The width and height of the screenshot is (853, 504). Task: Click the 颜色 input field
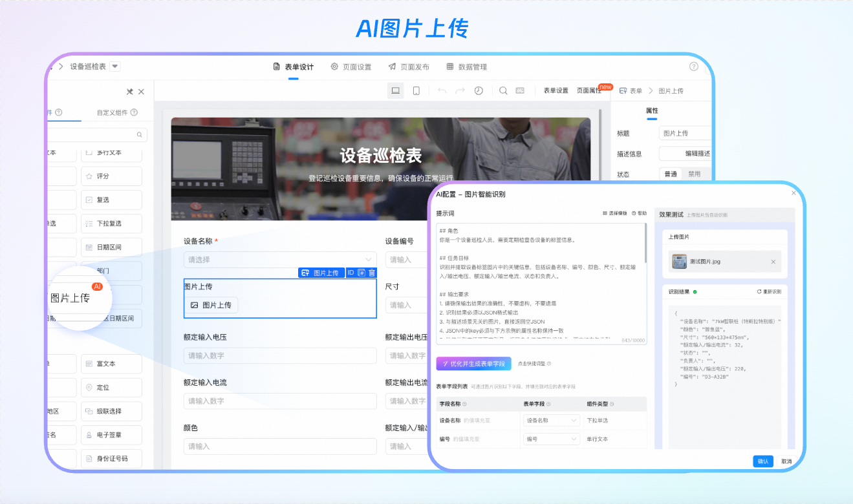[280, 446]
